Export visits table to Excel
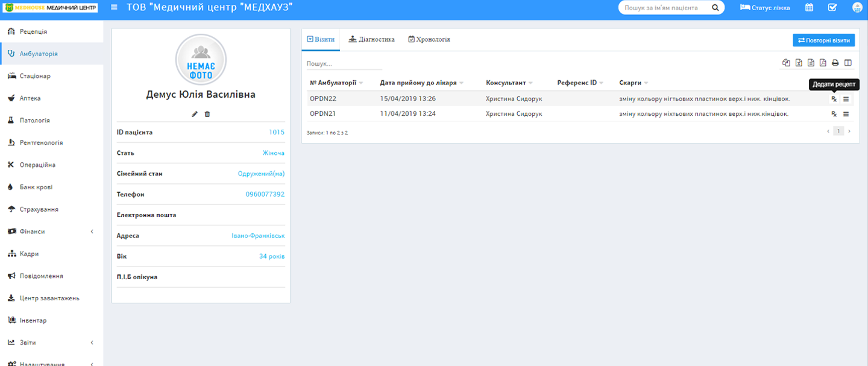The width and height of the screenshot is (868, 366). (799, 63)
